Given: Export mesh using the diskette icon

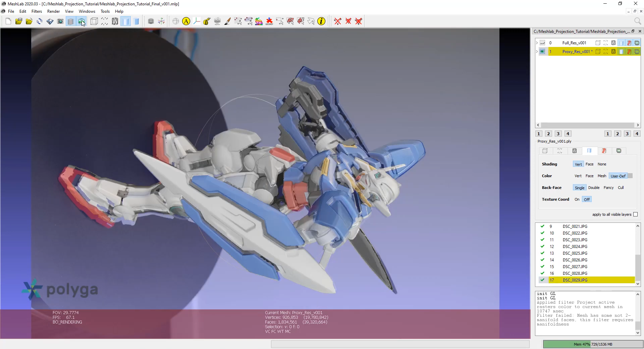Looking at the screenshot, I should pyautogui.click(x=50, y=21).
